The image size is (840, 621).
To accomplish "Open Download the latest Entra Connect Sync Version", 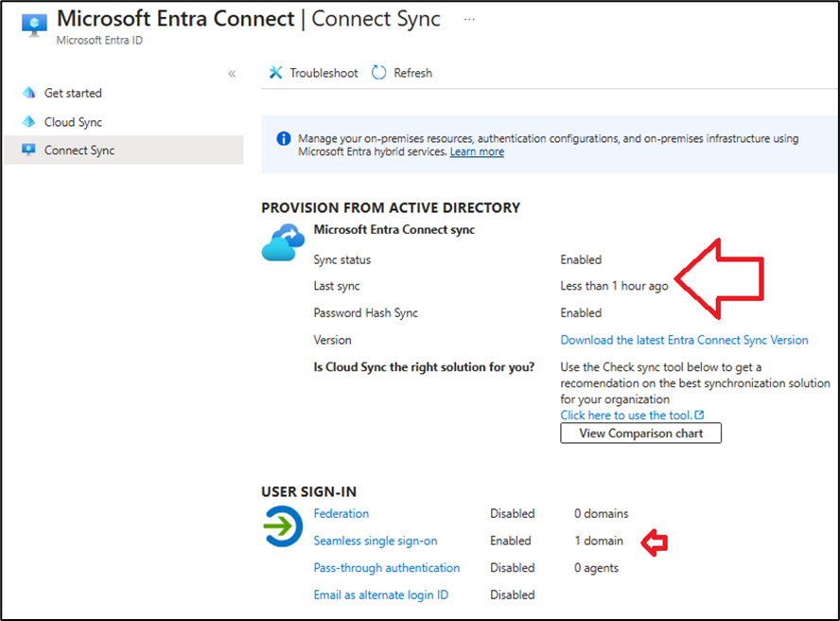I will (x=684, y=340).
